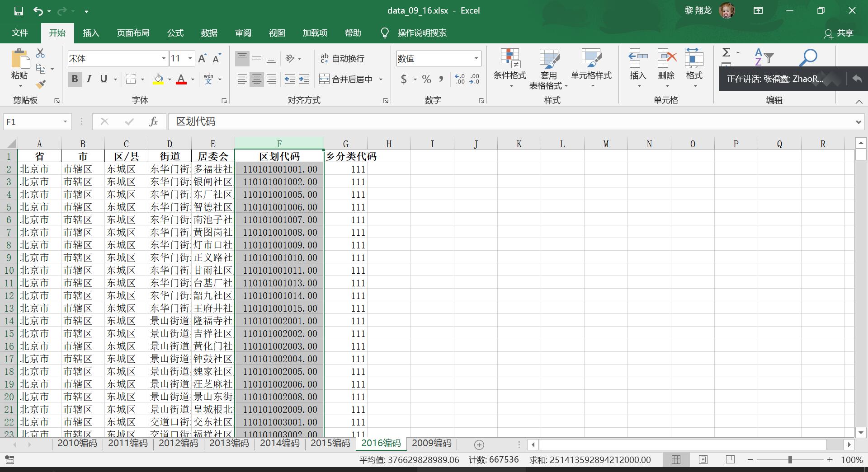Click the Cut scissors icon
Image resolution: width=868 pixels, height=472 pixels.
pyautogui.click(x=40, y=53)
